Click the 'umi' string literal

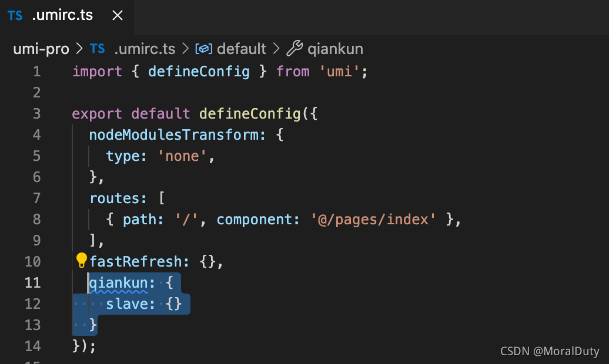(x=339, y=72)
